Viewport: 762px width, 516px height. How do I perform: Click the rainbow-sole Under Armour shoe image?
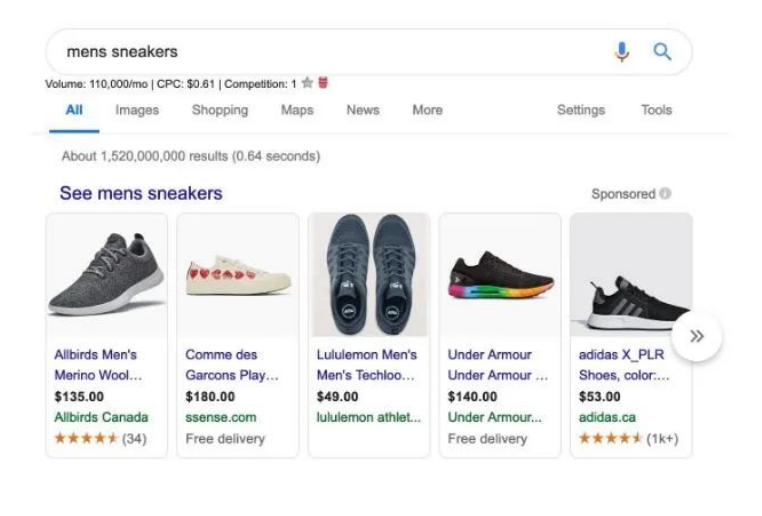click(x=499, y=275)
